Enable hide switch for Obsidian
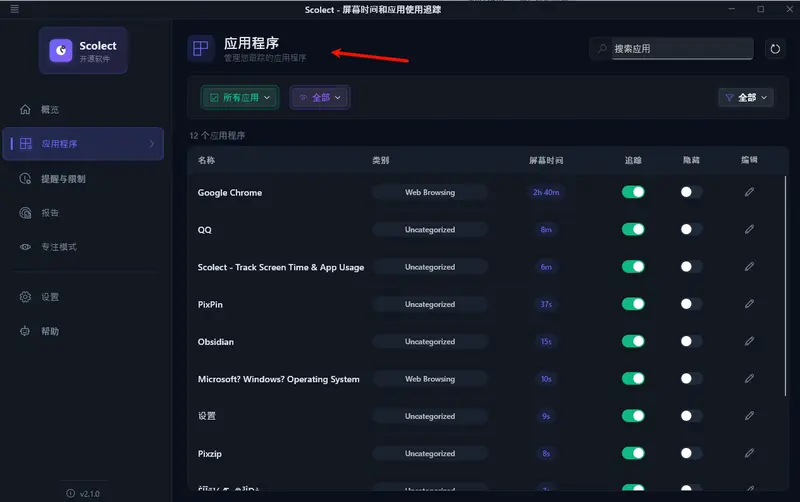The image size is (800, 502). coord(691,341)
